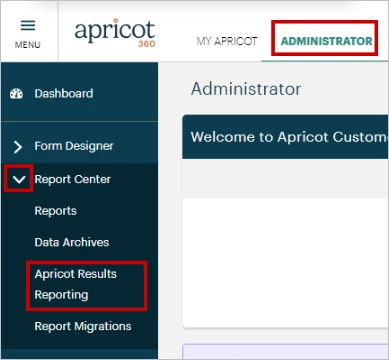Open Report Migrations under Report Center
Screen dimensions: 389x360
pos(83,326)
